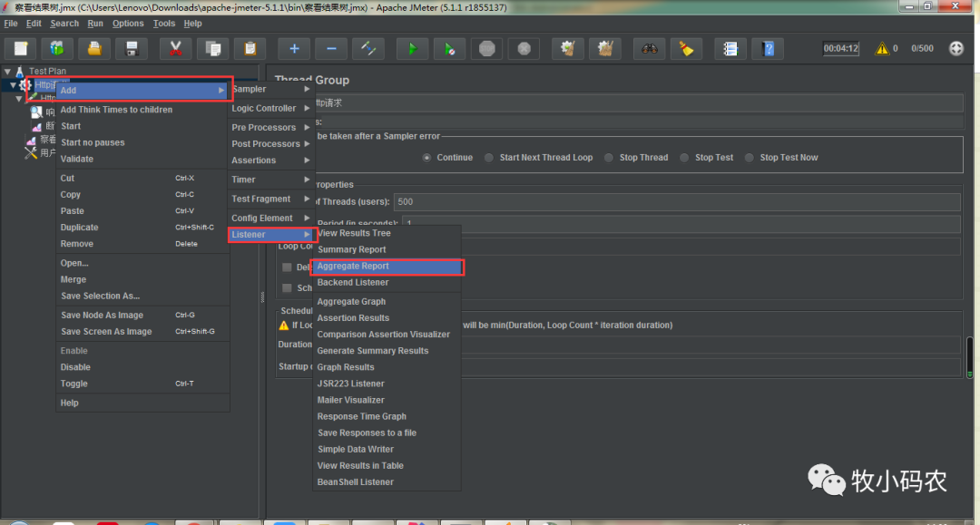
Task: Choose Aggregate Report from Listener submenu
Action: (387, 266)
